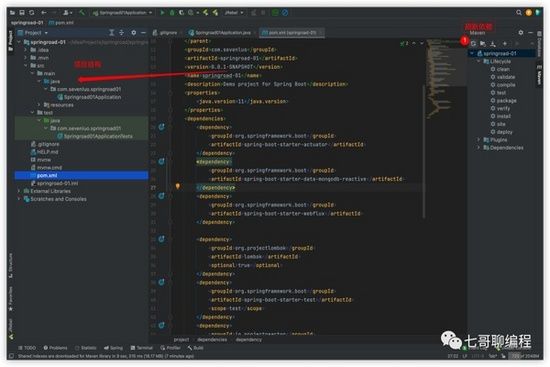
Task: Collapse the springroad-01 project root
Action: click(x=19, y=42)
